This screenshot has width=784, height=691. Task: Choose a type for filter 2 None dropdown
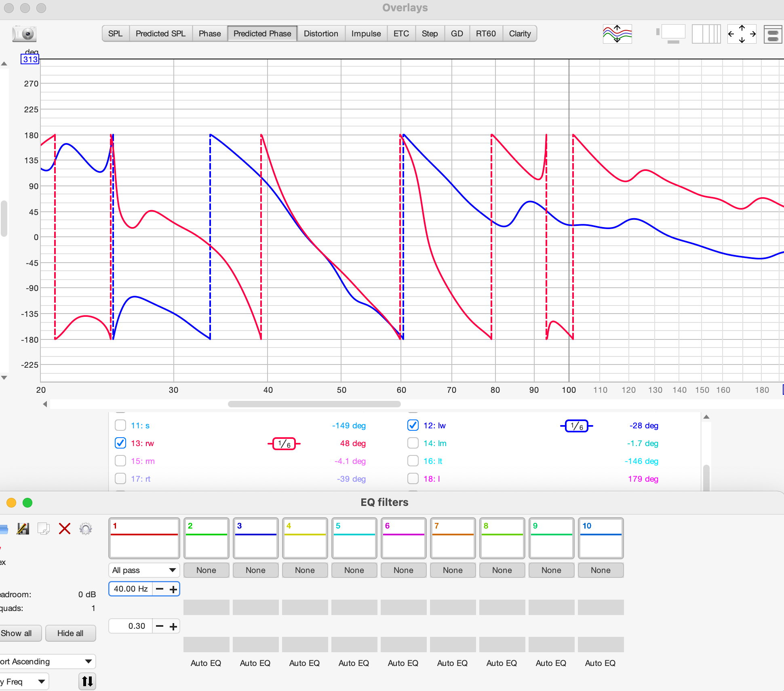(207, 570)
